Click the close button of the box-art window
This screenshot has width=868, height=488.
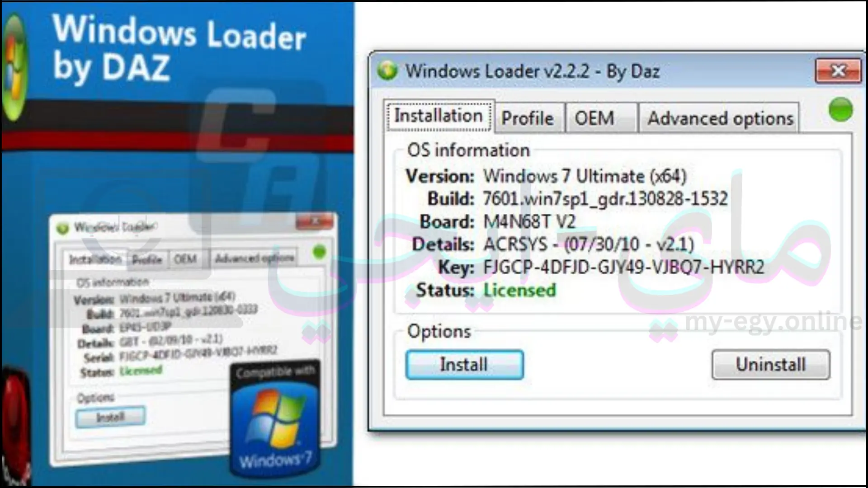pyautogui.click(x=315, y=221)
